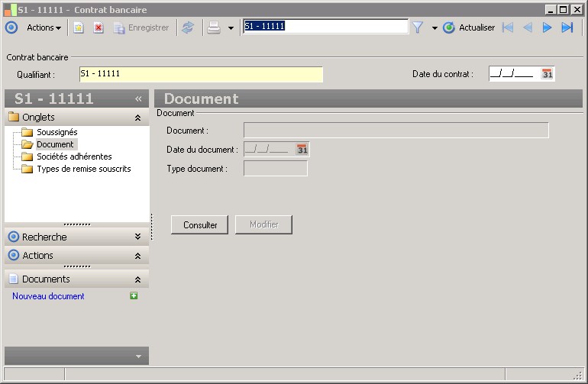This screenshot has width=588, height=384.
Task: Open the Date du contrat calendar picker
Action: coord(547,74)
